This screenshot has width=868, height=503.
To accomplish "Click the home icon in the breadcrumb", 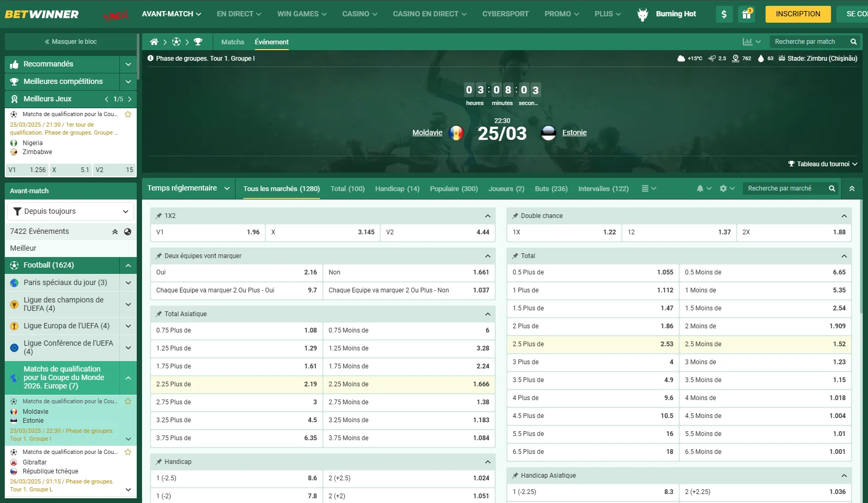I will coord(154,41).
